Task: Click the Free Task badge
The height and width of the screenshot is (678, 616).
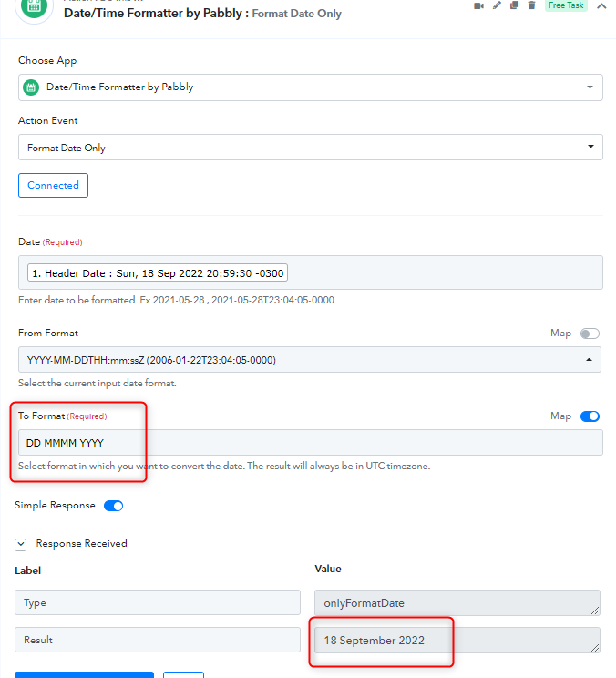Action: 566,5
